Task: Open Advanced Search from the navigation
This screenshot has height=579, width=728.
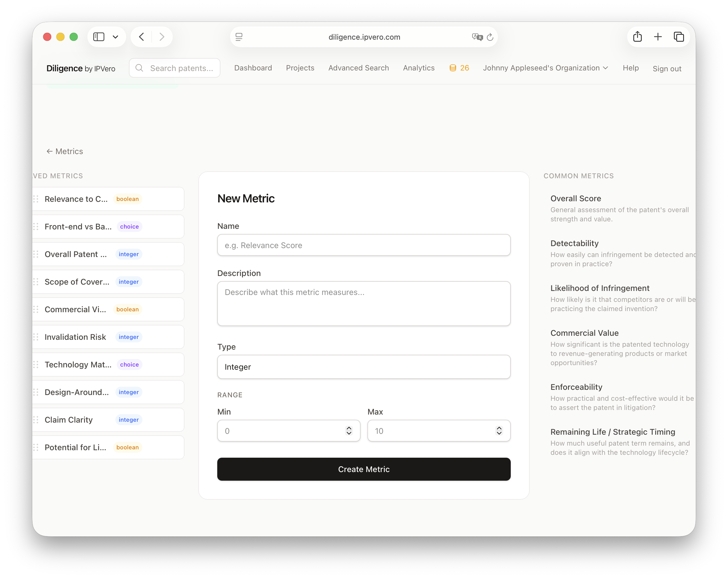Action: click(x=358, y=68)
